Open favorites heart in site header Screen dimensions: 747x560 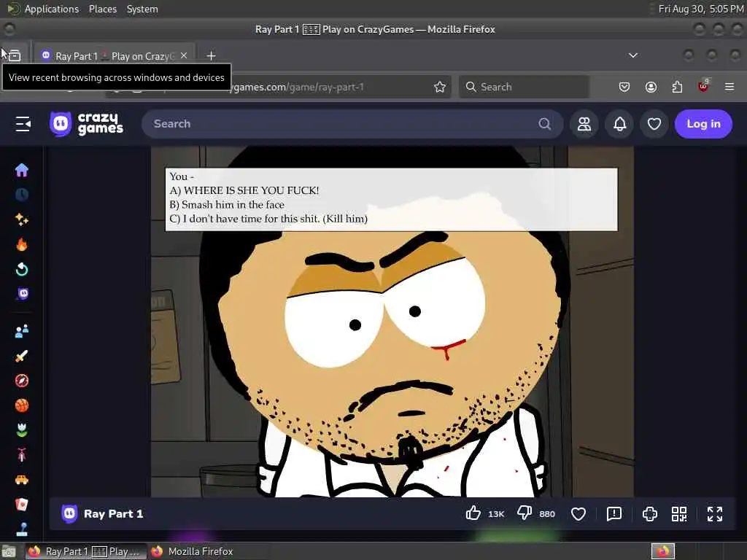(x=654, y=124)
